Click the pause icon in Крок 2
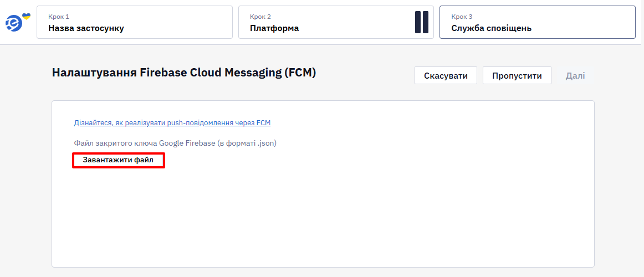The height and width of the screenshot is (277, 644). pos(421,22)
